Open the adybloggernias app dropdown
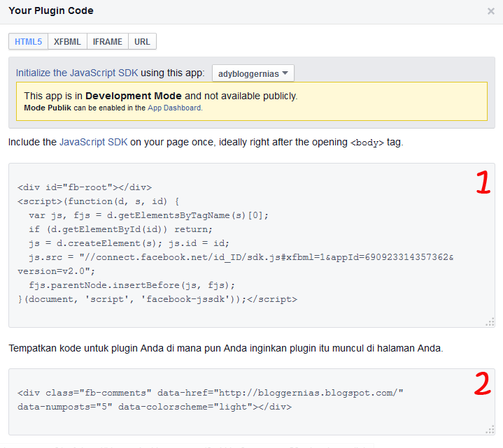 (x=253, y=73)
